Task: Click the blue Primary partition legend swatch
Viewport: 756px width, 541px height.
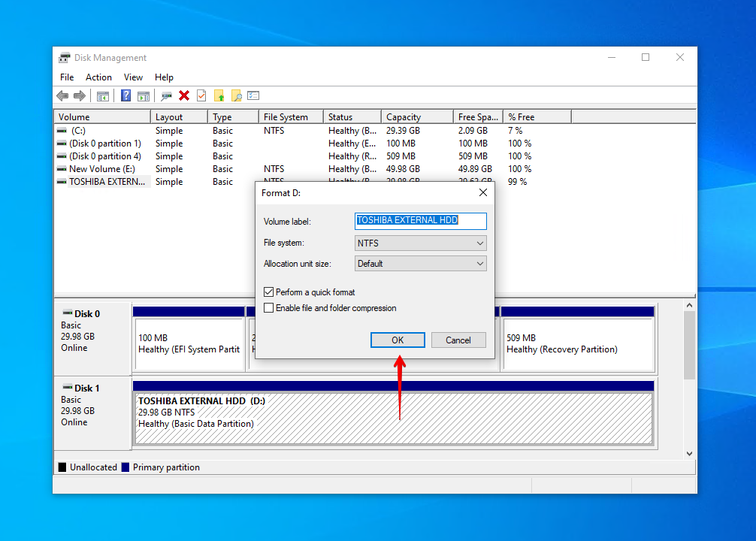Action: click(125, 467)
